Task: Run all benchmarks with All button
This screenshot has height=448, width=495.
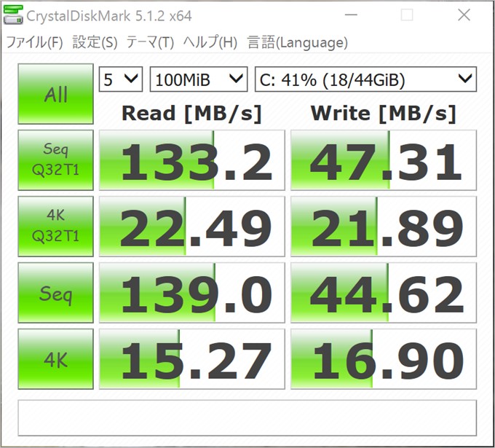Action: coord(55,94)
